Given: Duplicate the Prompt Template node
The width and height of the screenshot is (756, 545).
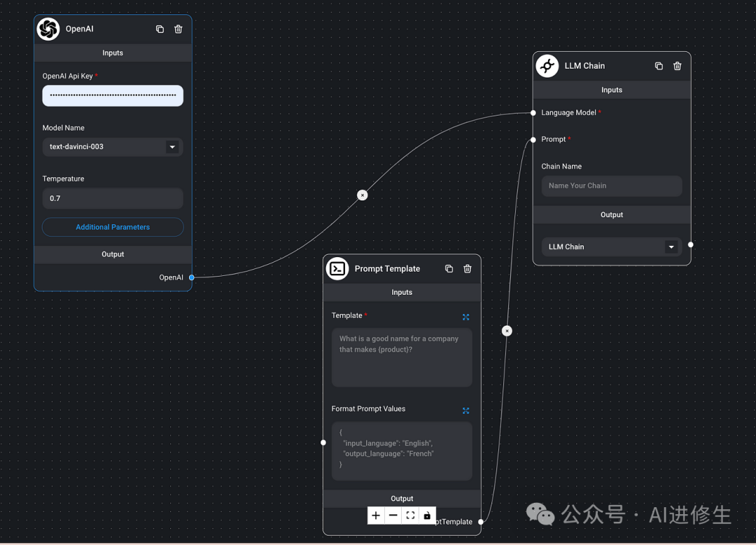Looking at the screenshot, I should pos(449,269).
